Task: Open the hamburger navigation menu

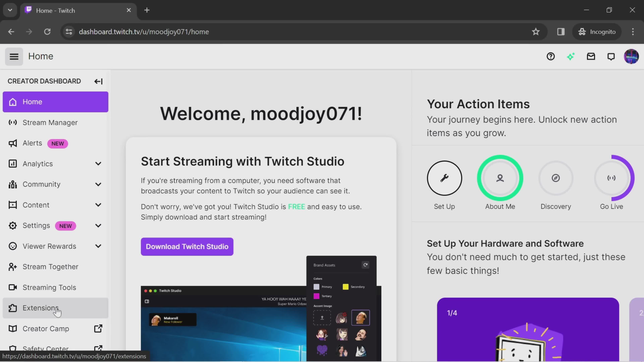Action: (14, 56)
